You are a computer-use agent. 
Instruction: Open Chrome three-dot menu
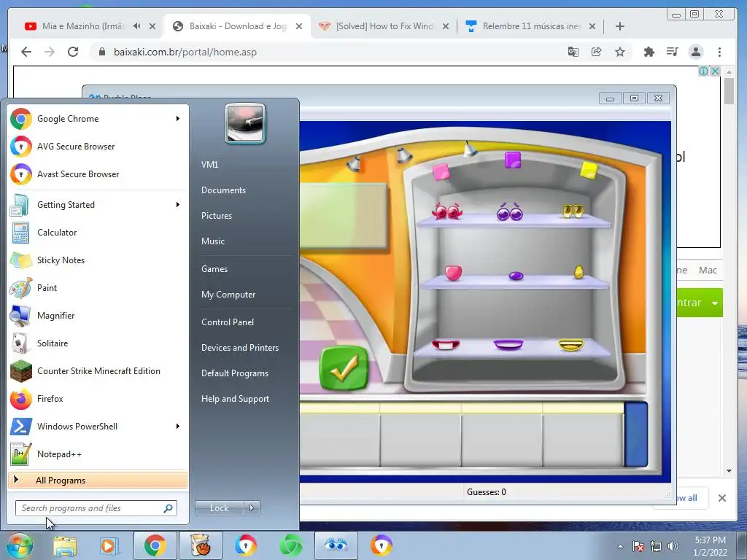coord(719,52)
